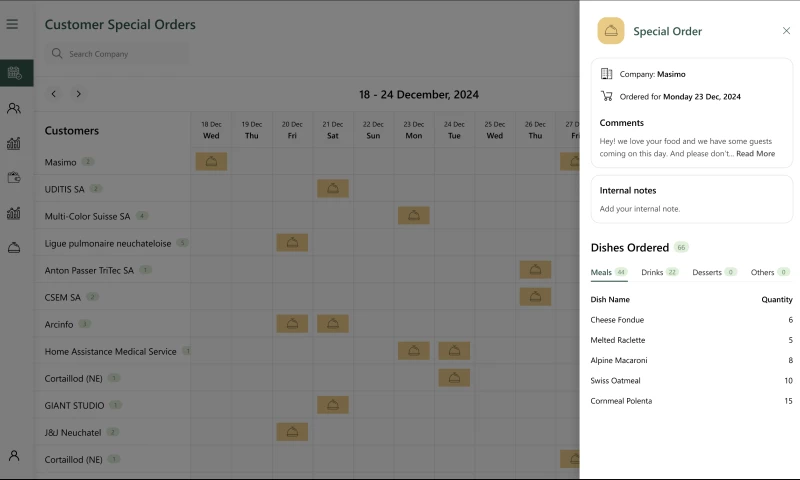Click the Dishes Ordered count badge 66

[x=681, y=247]
